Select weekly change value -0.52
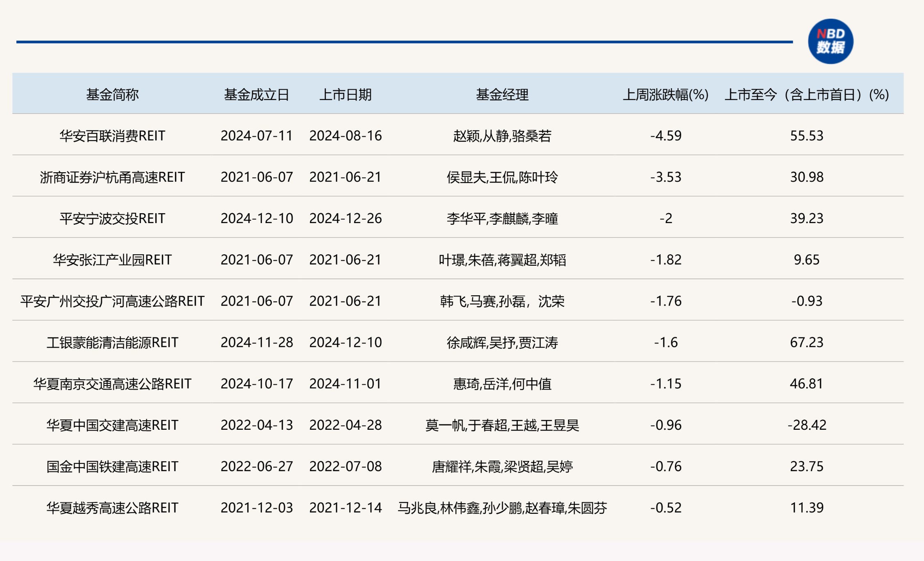Image resolution: width=924 pixels, height=561 pixels. [666, 508]
